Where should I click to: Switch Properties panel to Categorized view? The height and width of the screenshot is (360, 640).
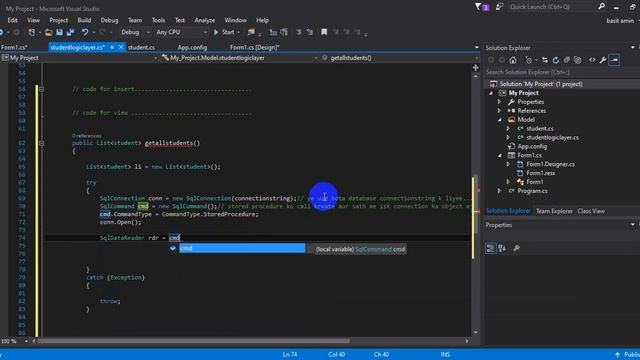491,248
